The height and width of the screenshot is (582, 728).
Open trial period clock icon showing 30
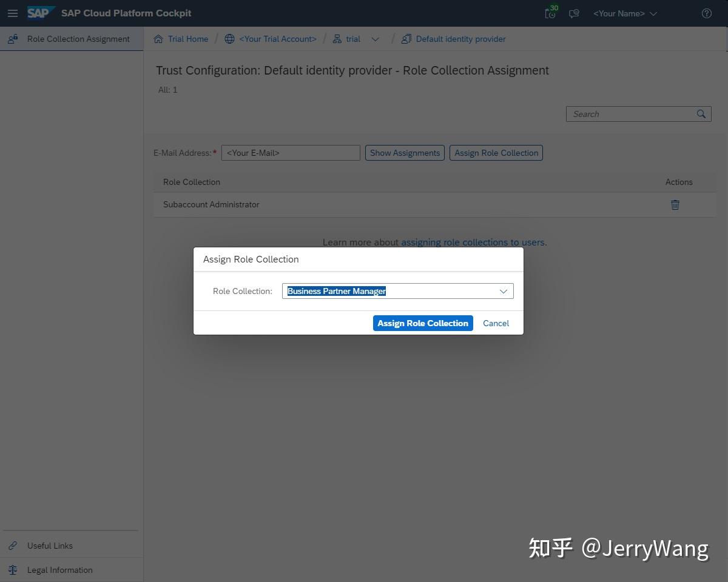pos(551,13)
